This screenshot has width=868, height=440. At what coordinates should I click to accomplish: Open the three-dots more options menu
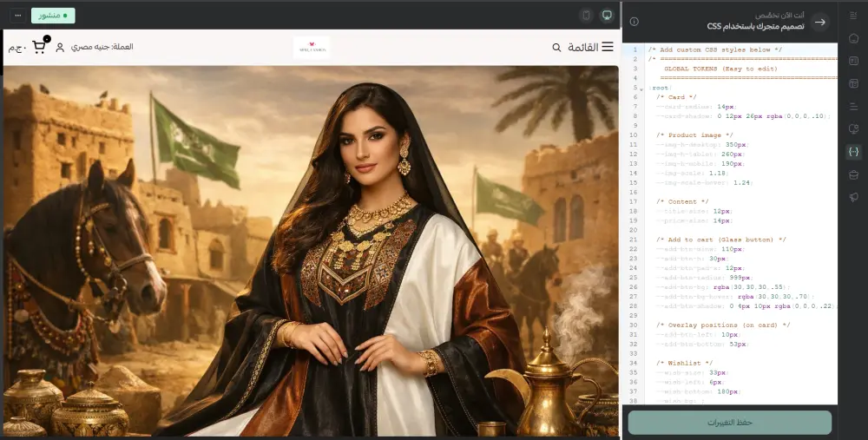tap(17, 16)
